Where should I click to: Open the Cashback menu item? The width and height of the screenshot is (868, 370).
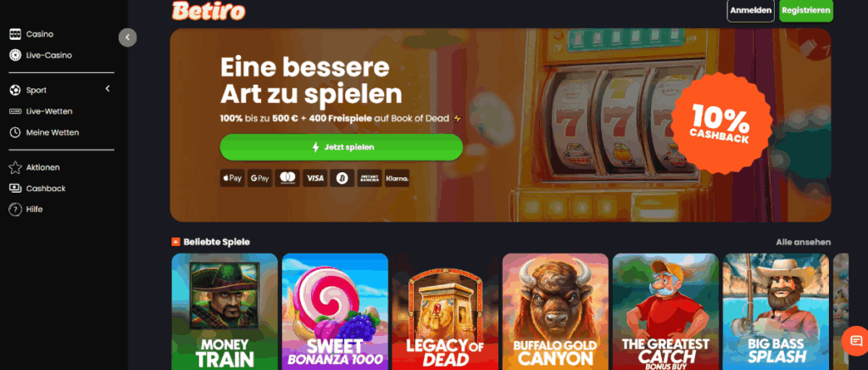pyautogui.click(x=38, y=188)
